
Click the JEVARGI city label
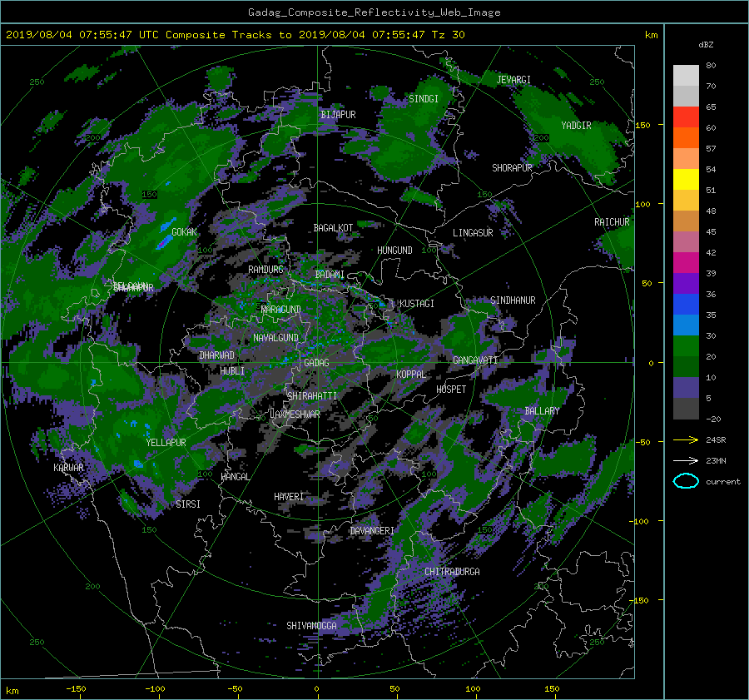click(513, 80)
